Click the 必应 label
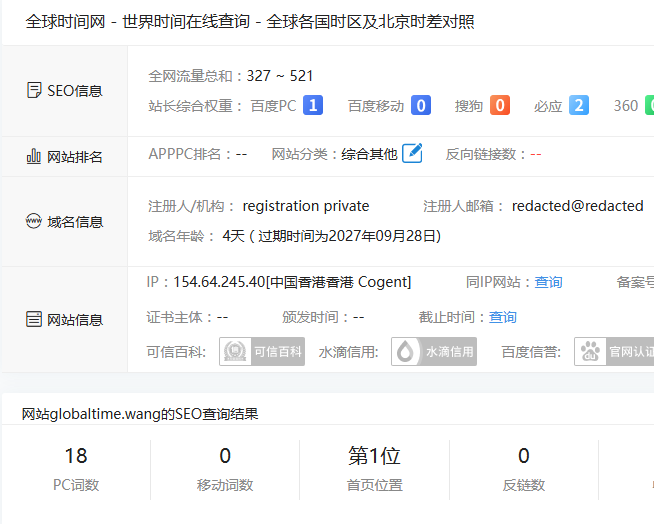This screenshot has width=654, height=524. (548, 106)
